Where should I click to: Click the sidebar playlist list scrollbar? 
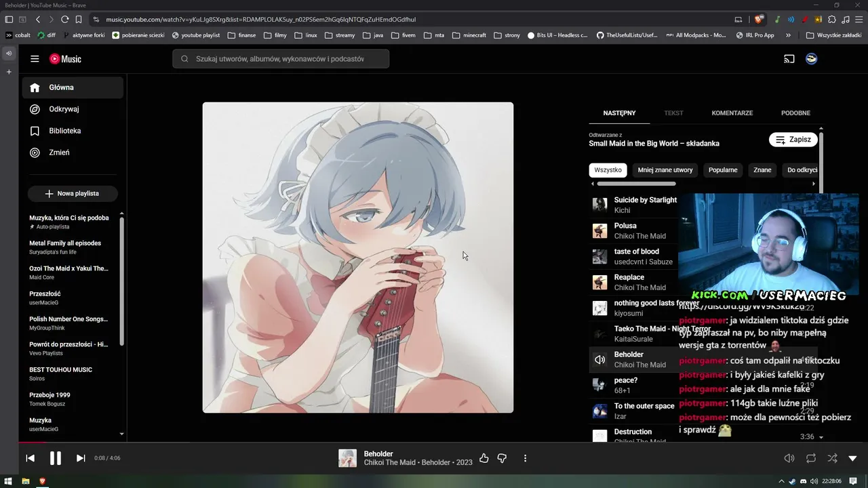(x=122, y=281)
